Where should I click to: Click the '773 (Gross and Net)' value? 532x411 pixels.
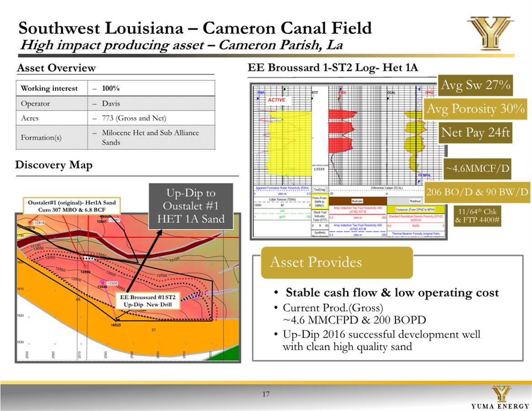click(x=151, y=118)
